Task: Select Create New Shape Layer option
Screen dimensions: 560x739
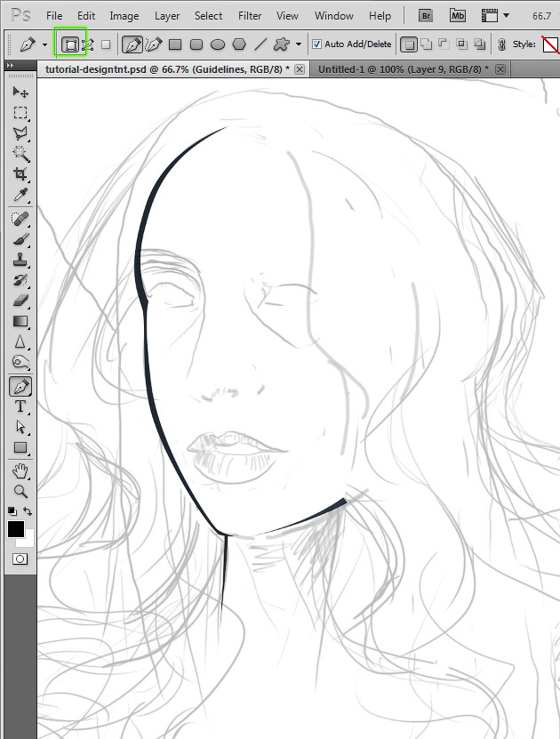Action: click(408, 44)
